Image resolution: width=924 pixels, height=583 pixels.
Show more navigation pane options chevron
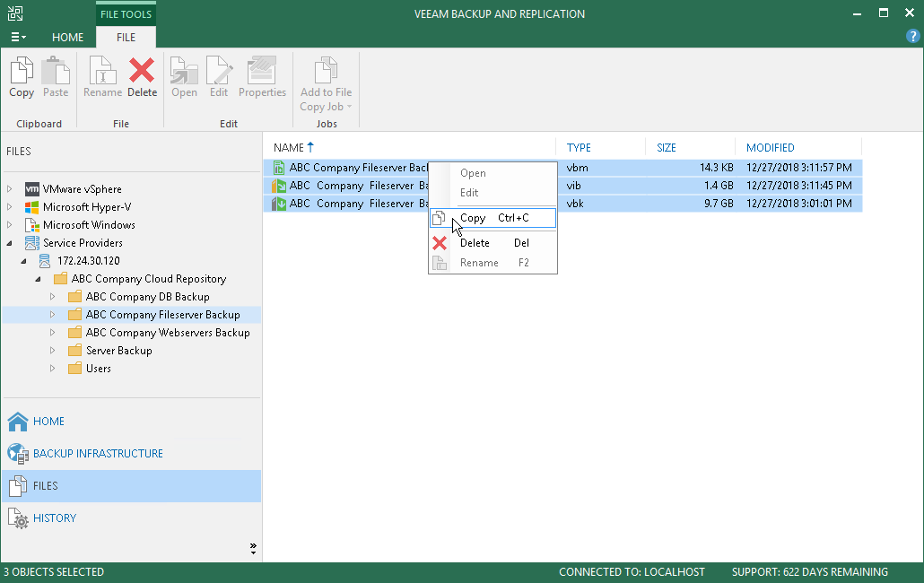(253, 549)
